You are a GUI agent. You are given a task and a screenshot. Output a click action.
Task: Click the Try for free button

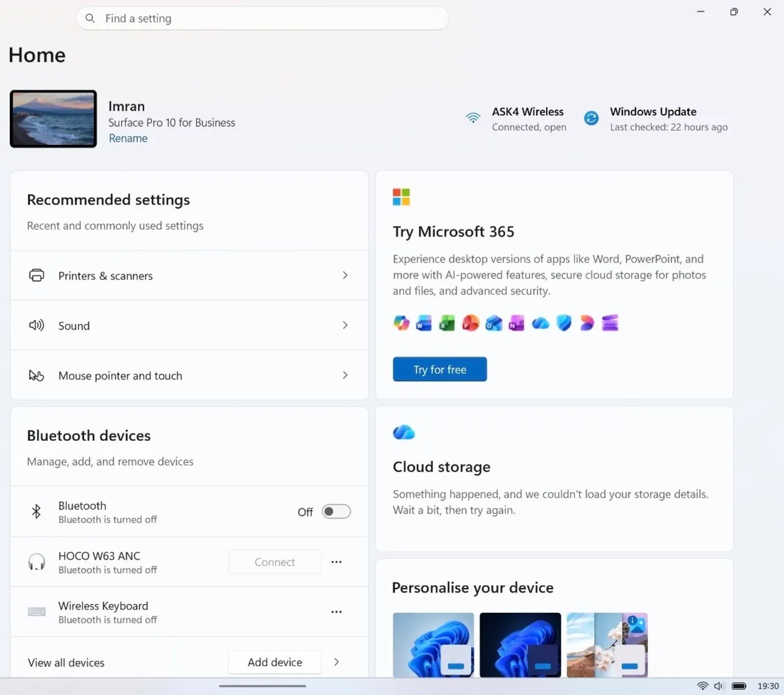coord(440,369)
